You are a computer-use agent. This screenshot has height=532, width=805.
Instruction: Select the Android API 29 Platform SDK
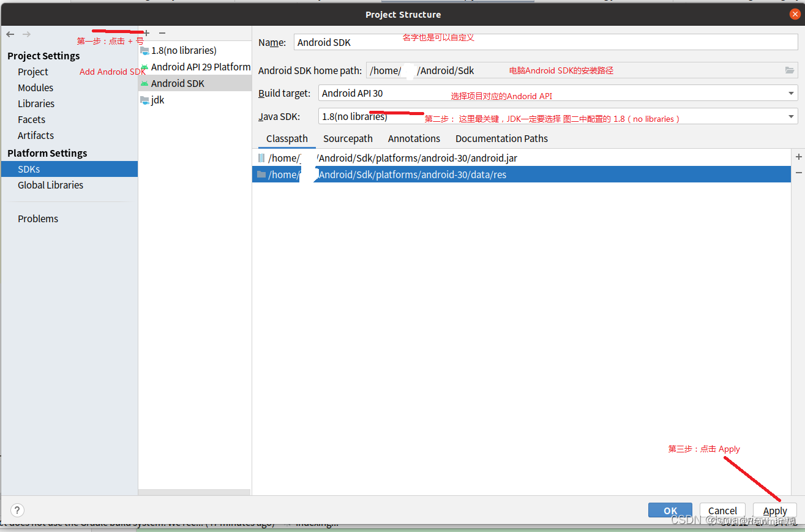(195, 67)
